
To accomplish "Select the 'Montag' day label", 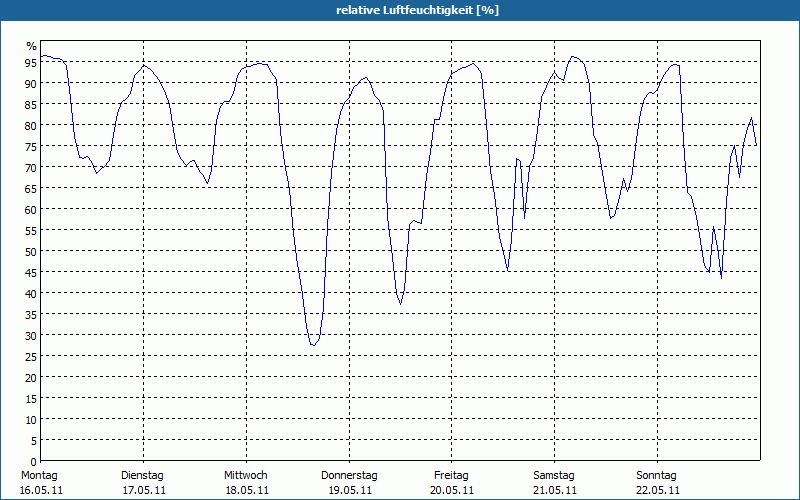I will tap(39, 475).
